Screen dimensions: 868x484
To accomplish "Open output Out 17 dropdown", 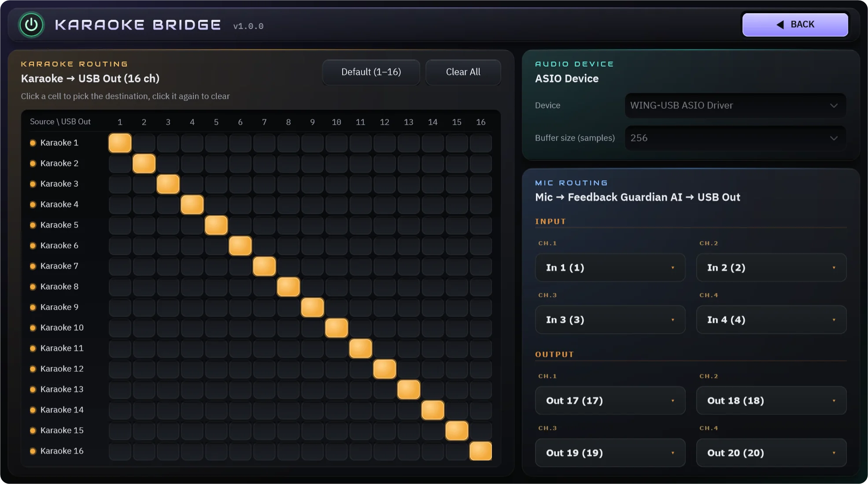I will [x=610, y=401].
